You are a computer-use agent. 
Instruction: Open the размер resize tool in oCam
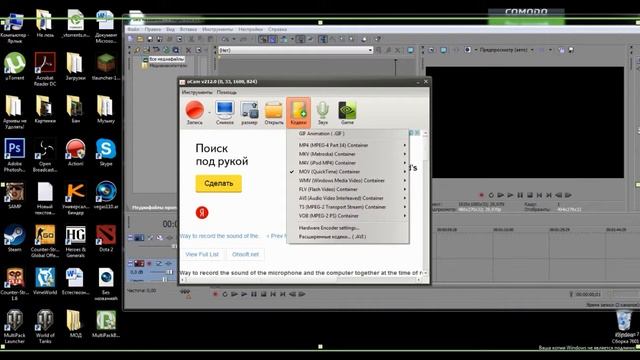tap(249, 113)
